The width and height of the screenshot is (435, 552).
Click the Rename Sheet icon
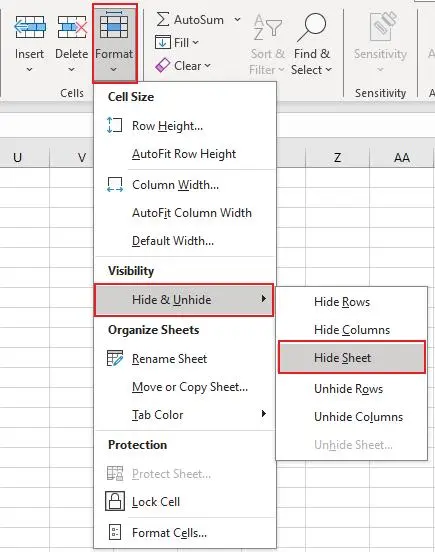pyautogui.click(x=115, y=358)
